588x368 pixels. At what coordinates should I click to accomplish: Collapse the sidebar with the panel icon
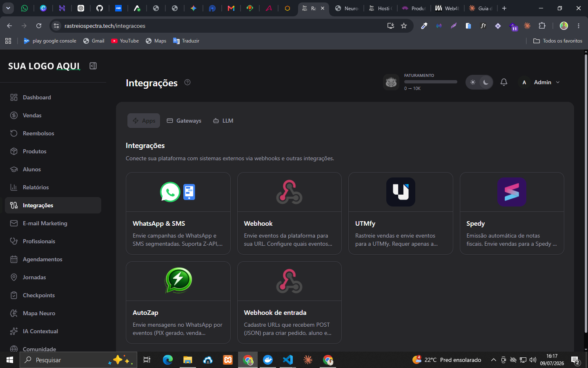[x=93, y=66]
